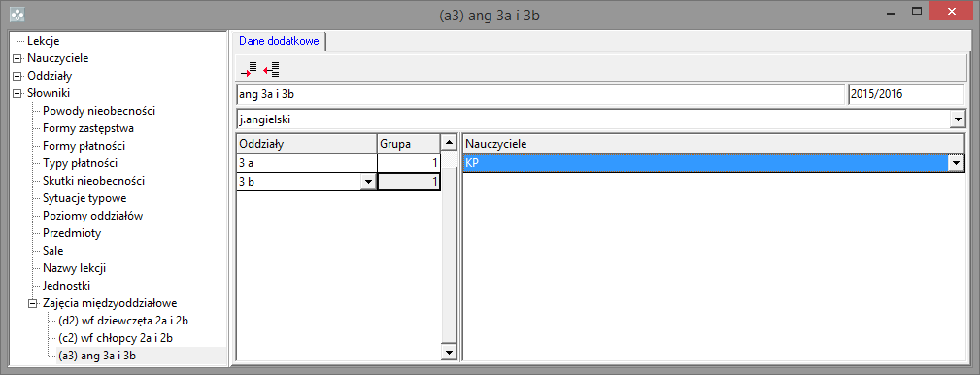Click scroll up arrow of Oddziały grid
Viewport: 980px width, 375px height.
450,143
